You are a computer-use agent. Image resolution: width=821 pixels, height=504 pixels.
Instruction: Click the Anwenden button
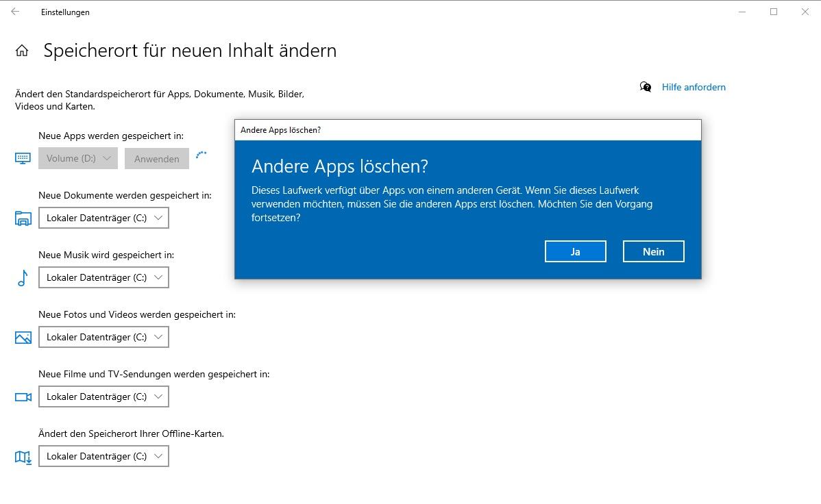(156, 159)
